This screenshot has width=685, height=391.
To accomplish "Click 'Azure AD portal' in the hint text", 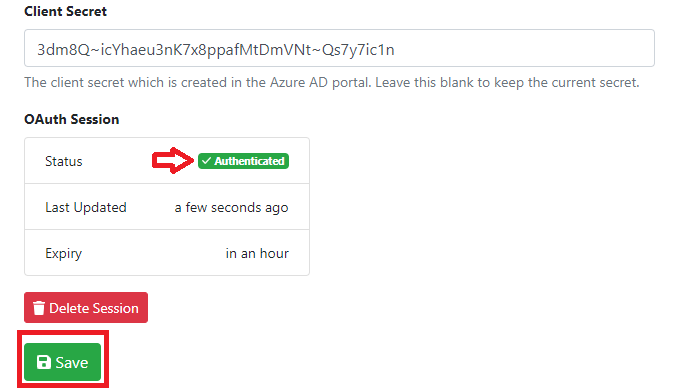I will 320,82.
